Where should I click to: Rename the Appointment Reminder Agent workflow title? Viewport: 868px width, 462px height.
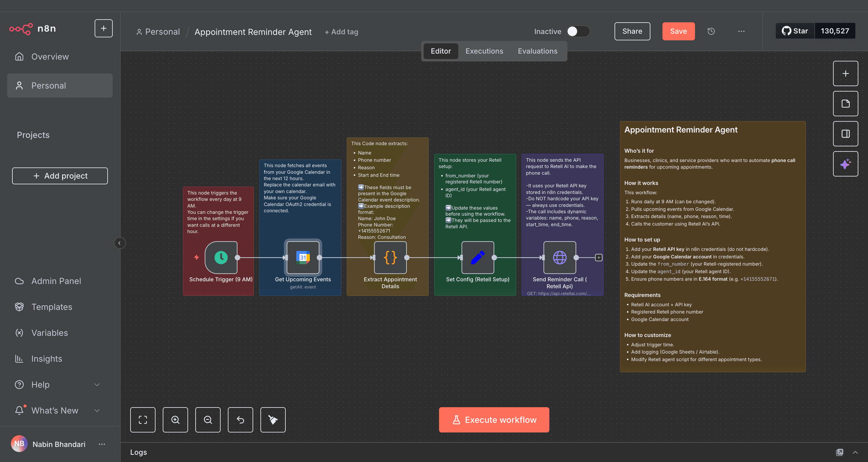click(x=253, y=32)
